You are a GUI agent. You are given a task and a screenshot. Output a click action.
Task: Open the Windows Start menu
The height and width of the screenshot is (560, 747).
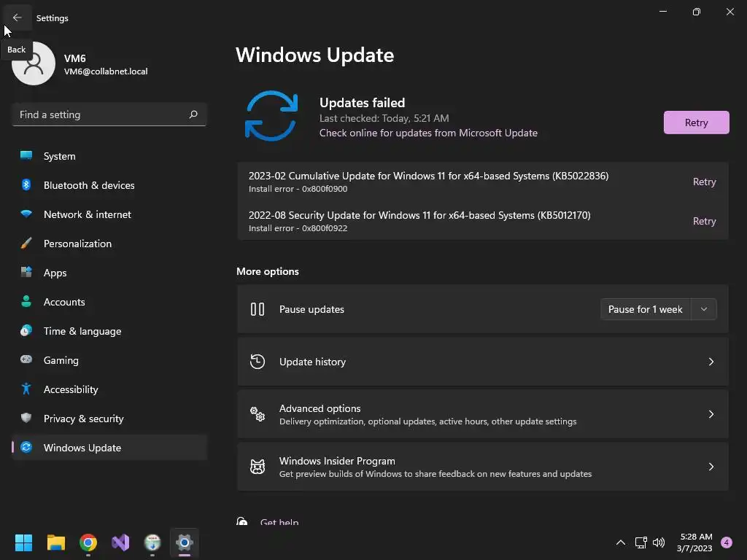tap(23, 542)
